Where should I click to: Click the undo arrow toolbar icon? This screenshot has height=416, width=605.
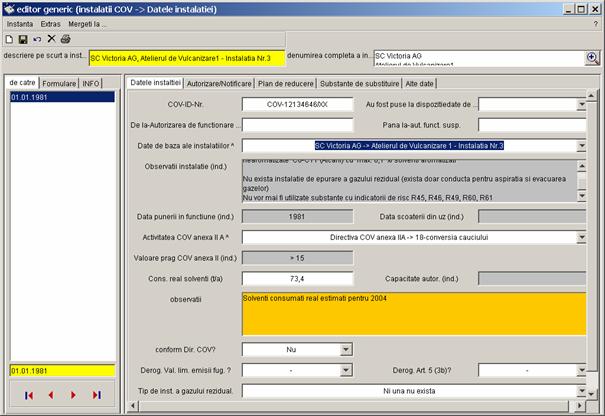click(x=37, y=38)
